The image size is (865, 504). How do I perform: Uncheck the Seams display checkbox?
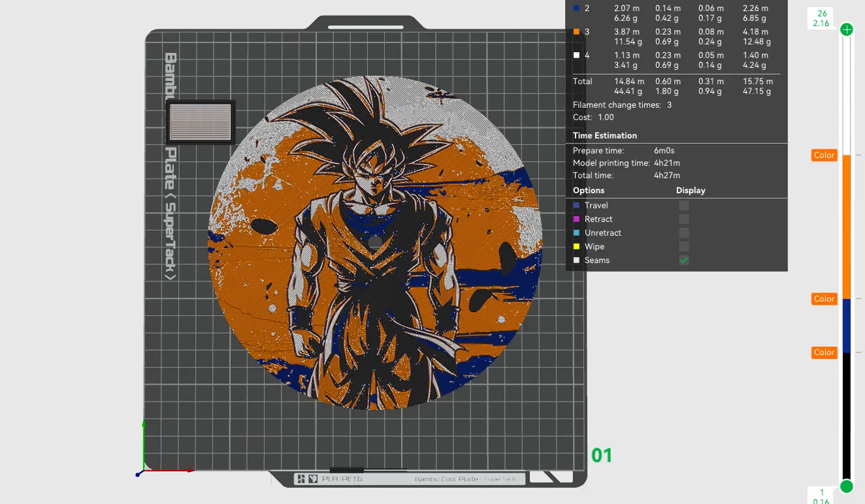coord(684,260)
